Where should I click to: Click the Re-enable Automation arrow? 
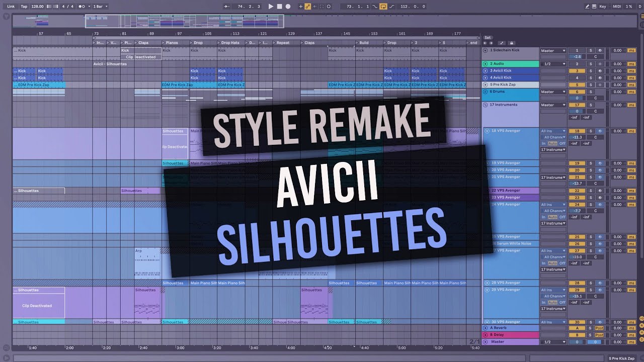[315, 7]
